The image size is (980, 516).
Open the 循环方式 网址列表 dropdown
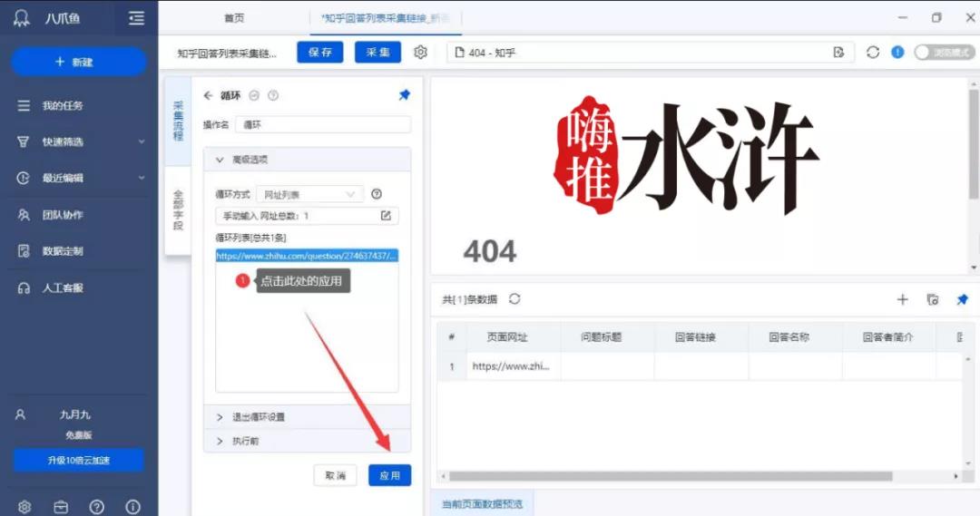[x=309, y=195]
